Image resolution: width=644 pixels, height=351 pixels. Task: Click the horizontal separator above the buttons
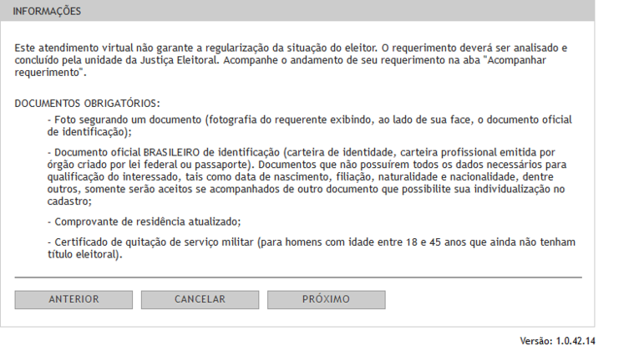[x=298, y=277]
